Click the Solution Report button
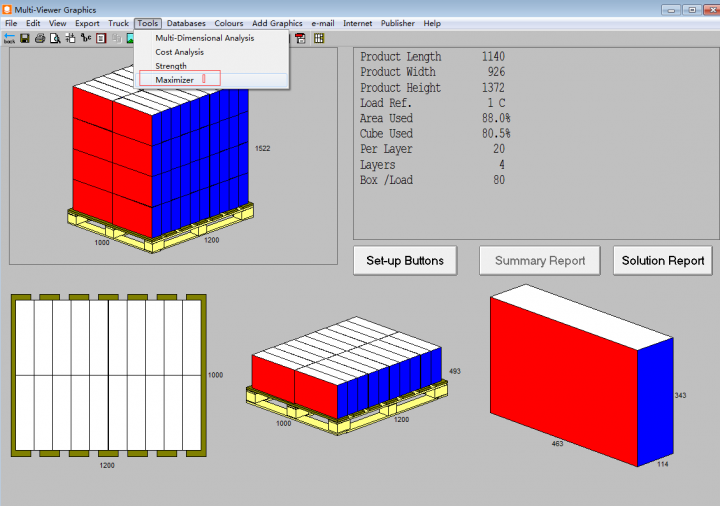Viewport: 720px width, 506px height. pos(663,261)
